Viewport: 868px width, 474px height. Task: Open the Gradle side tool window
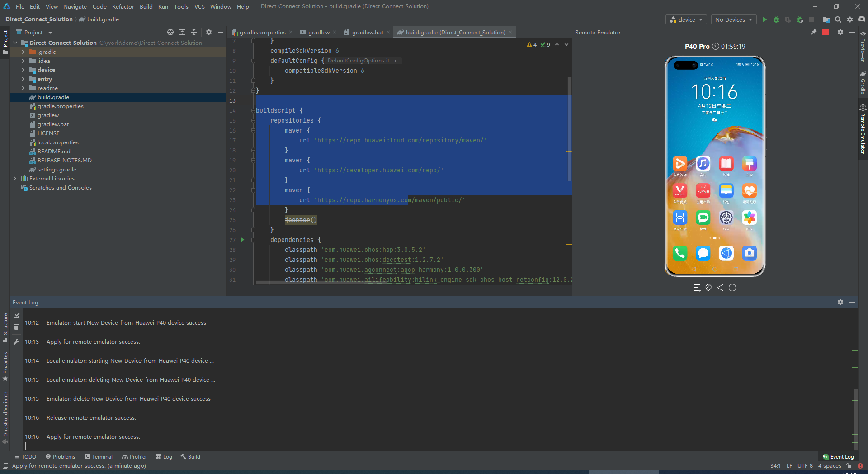(x=863, y=82)
